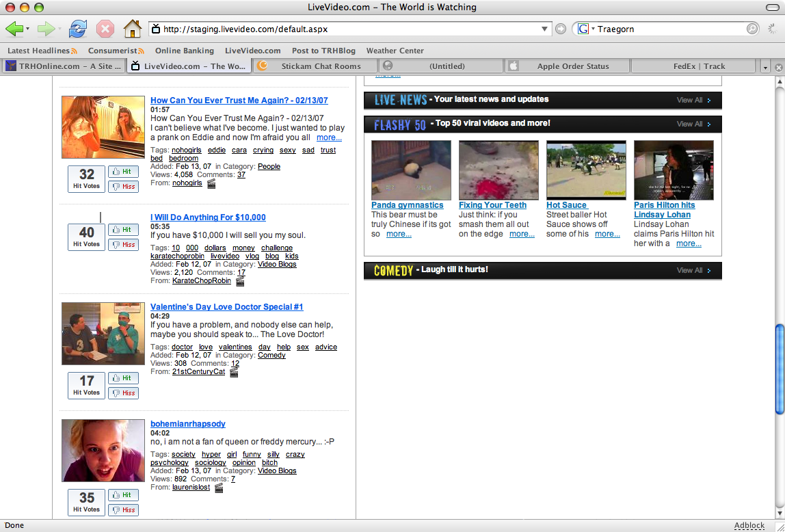The height and width of the screenshot is (532, 785).
Task: Expand Fixing Your Teeth description with more...
Action: click(x=522, y=234)
